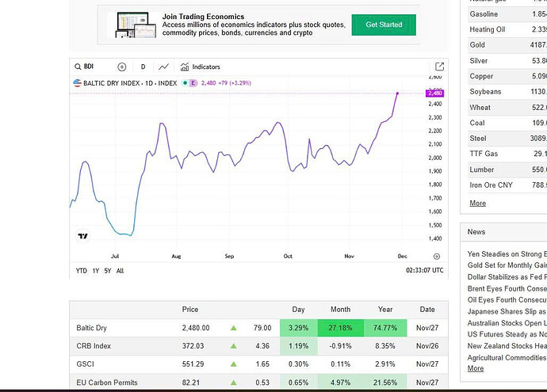Viewport: 547px width, 392px height.
Task: Click the add/compare symbol plus icon
Action: (122, 67)
